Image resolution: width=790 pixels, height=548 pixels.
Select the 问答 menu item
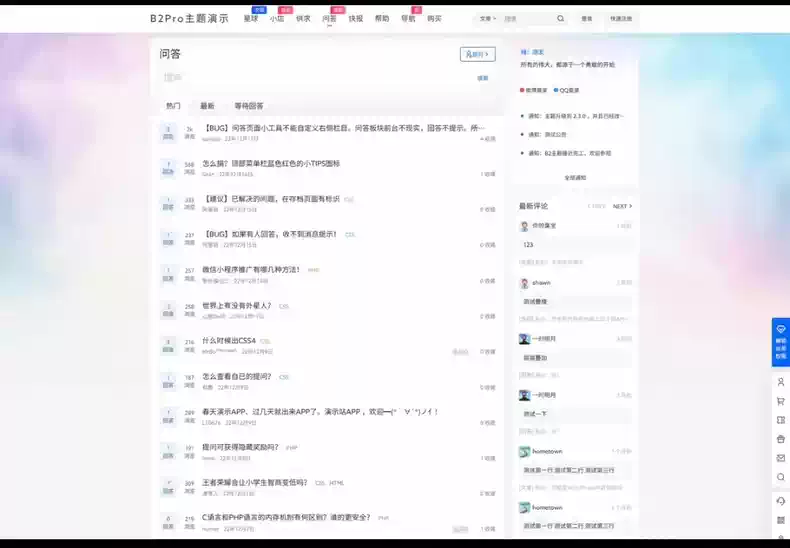click(x=330, y=19)
